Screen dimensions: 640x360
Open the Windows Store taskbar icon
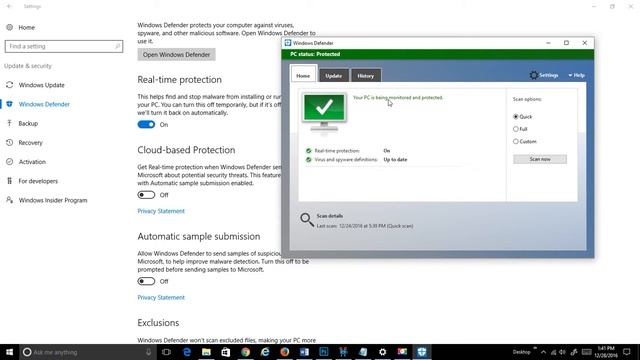point(226,352)
